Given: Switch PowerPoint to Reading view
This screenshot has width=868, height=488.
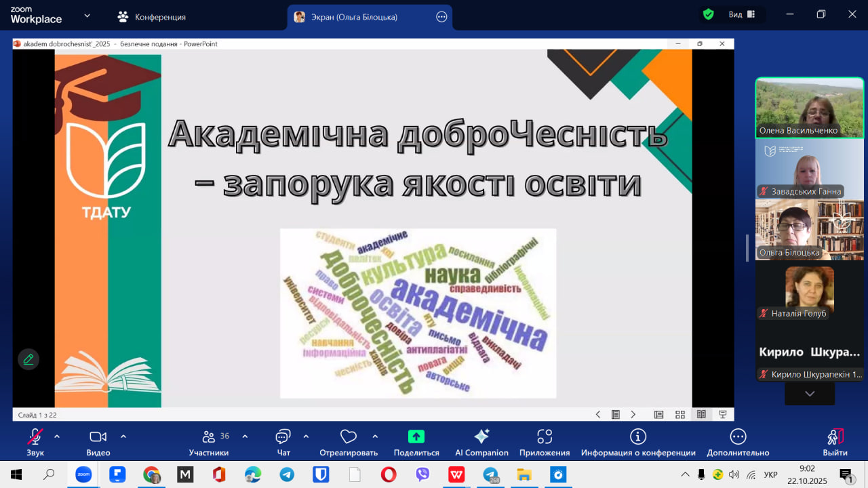Looking at the screenshot, I should pyautogui.click(x=701, y=414).
